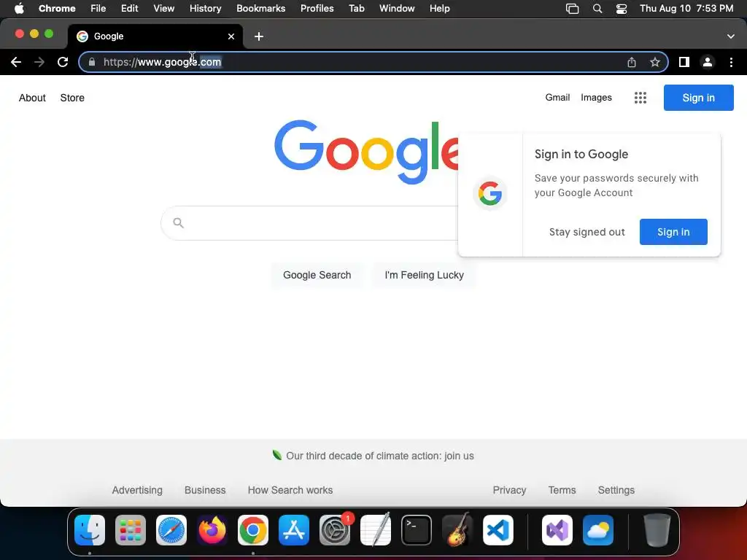Open the Tab menu
This screenshot has width=747, height=560.
point(356,9)
